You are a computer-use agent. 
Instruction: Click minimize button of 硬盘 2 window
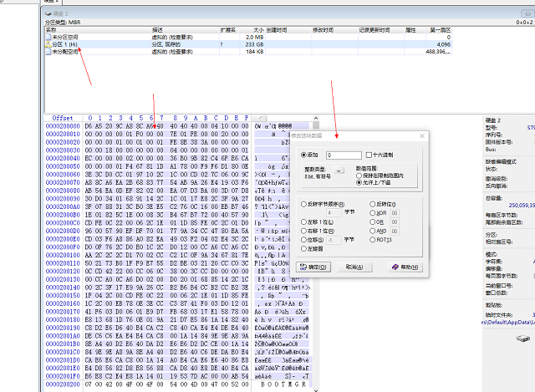click(x=527, y=13)
